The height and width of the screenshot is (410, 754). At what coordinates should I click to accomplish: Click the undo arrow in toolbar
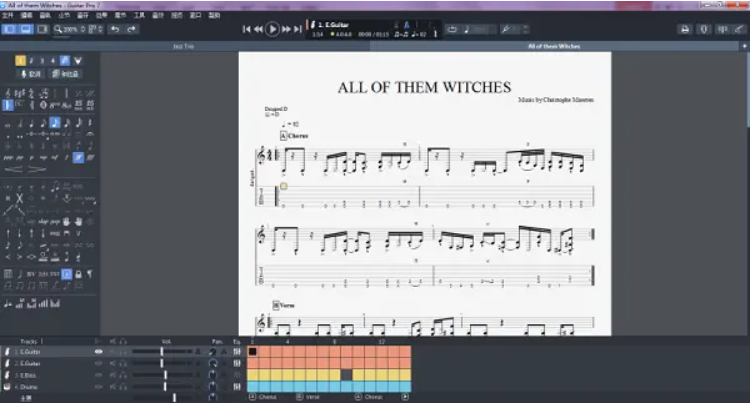(114, 30)
